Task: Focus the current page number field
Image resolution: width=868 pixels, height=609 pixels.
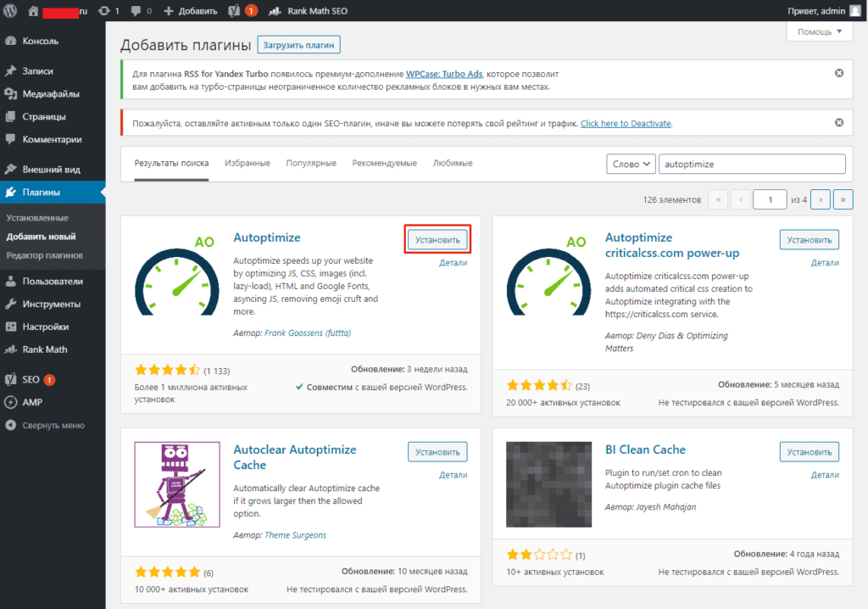Action: (x=770, y=199)
